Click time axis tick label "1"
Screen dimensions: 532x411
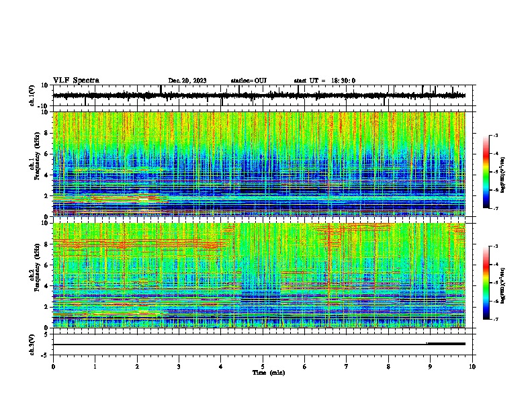tap(95, 367)
